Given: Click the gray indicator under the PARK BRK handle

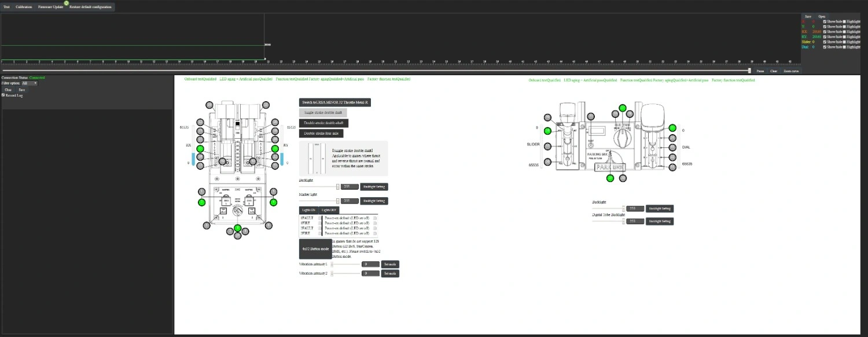Looking at the screenshot, I should [x=623, y=178].
